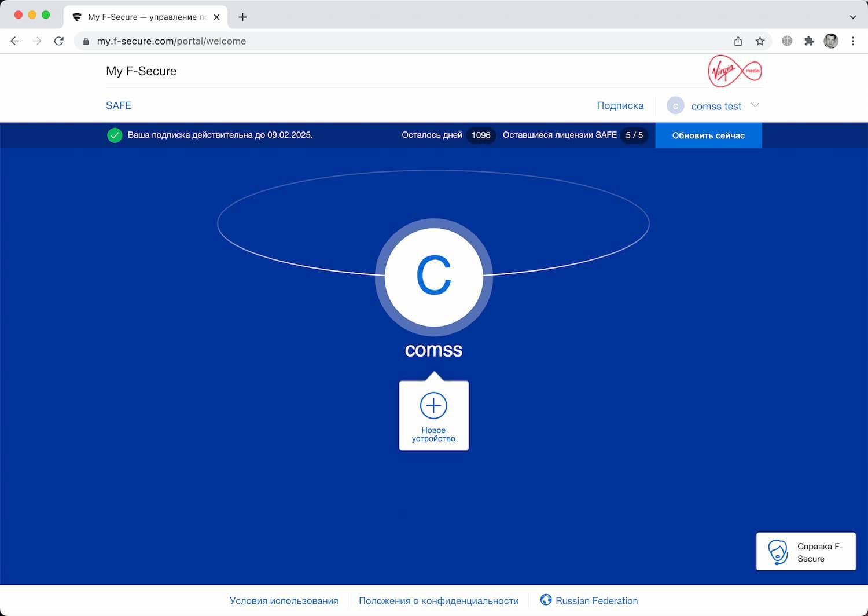This screenshot has height=616, width=868.
Task: Open Условия использования link
Action: (284, 600)
